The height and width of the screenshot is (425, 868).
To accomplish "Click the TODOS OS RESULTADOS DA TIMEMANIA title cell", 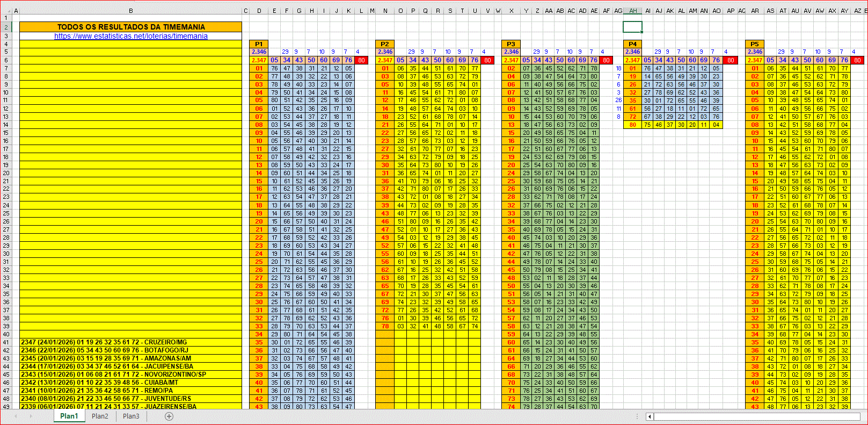I will tap(131, 27).
